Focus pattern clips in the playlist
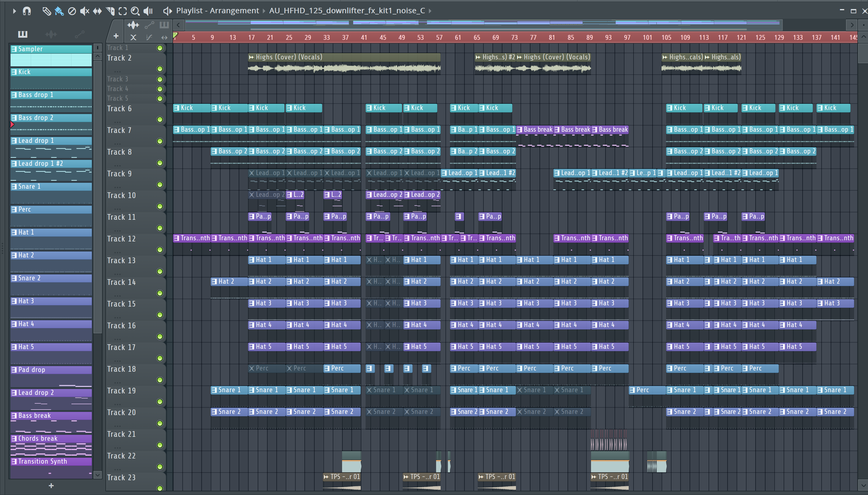Screen dimensions: 868x495 coord(164,25)
